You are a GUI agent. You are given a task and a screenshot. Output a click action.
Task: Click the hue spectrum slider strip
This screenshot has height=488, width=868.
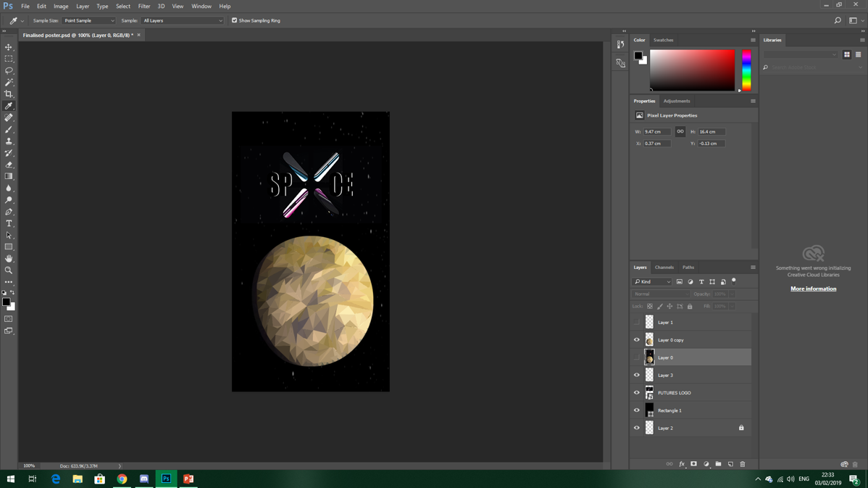click(746, 70)
